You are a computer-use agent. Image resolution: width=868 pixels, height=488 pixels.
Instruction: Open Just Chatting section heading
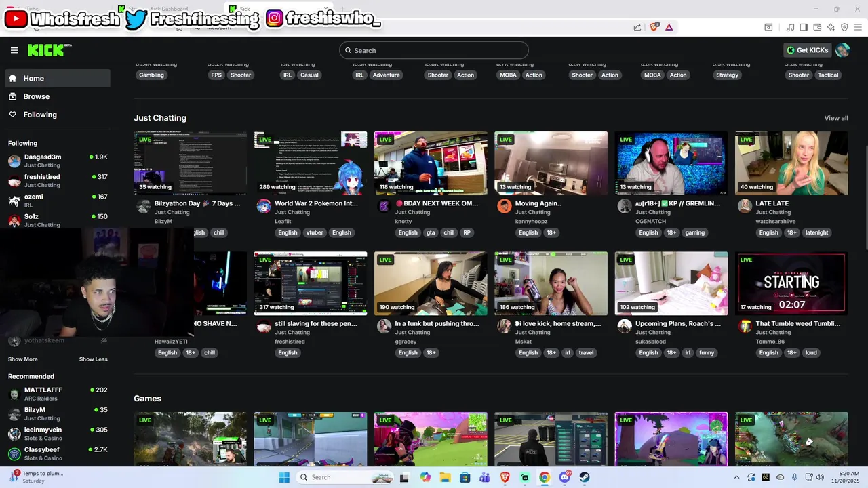tap(160, 118)
